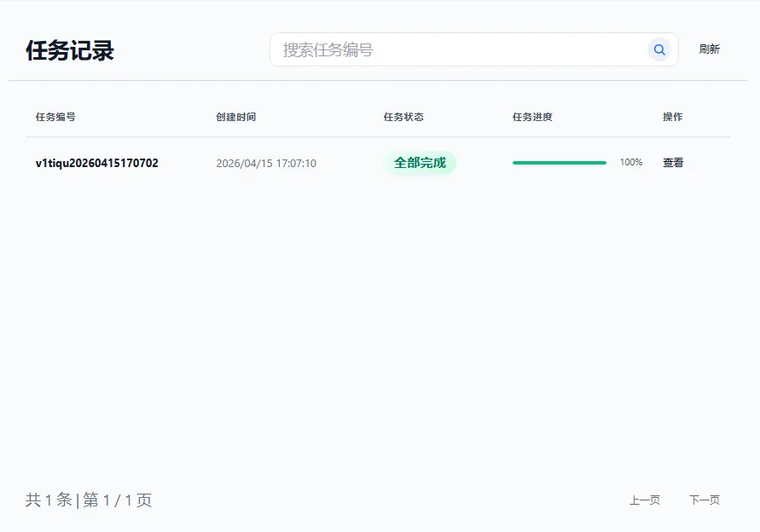The width and height of the screenshot is (760, 532).
Task: Click the empty table area below the task row
Action: coord(377,324)
